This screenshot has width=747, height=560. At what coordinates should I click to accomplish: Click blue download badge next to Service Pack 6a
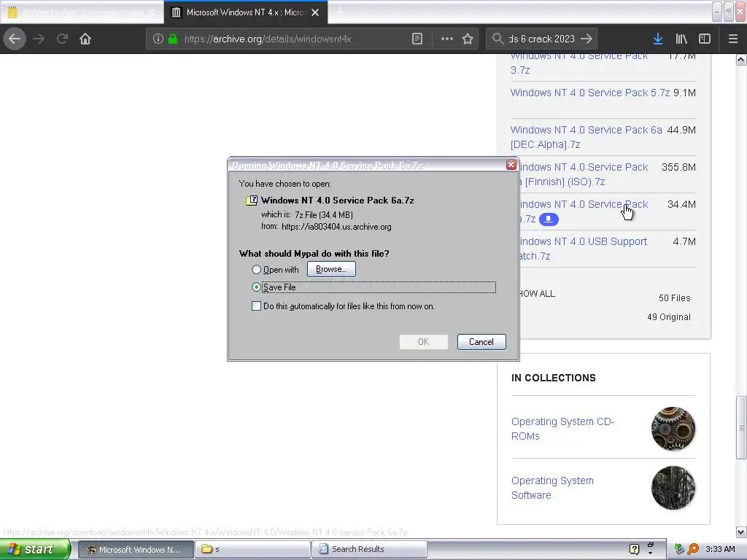click(549, 219)
